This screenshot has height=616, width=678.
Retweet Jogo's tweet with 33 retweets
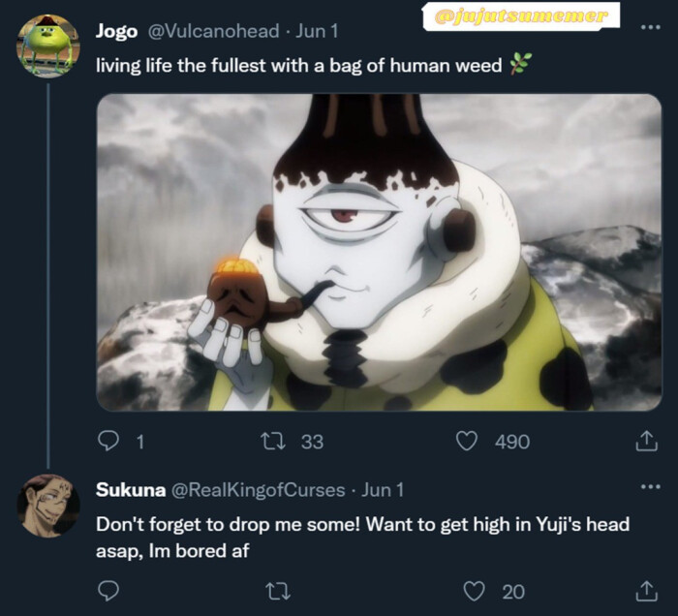coord(273,442)
